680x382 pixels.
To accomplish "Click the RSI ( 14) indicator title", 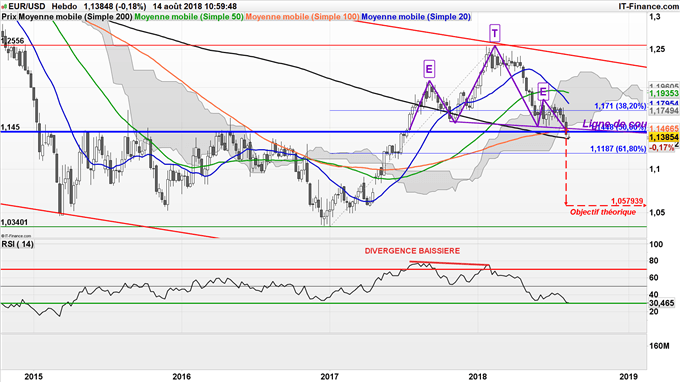I will 17,244.
